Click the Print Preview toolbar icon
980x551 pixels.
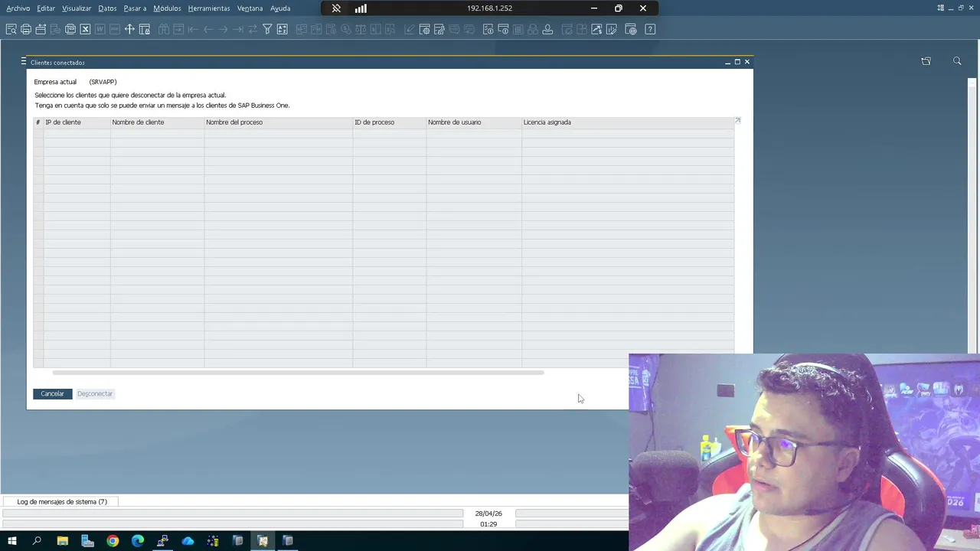point(11,29)
